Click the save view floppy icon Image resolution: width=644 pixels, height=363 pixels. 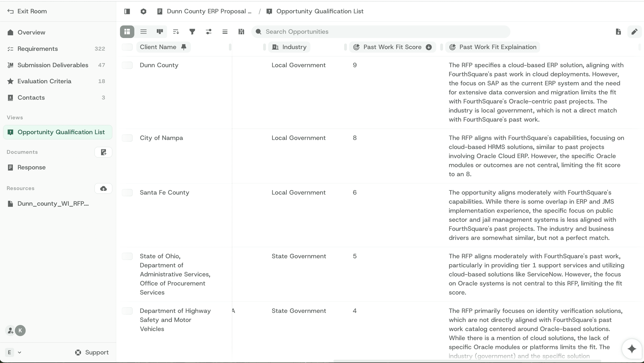(x=241, y=32)
